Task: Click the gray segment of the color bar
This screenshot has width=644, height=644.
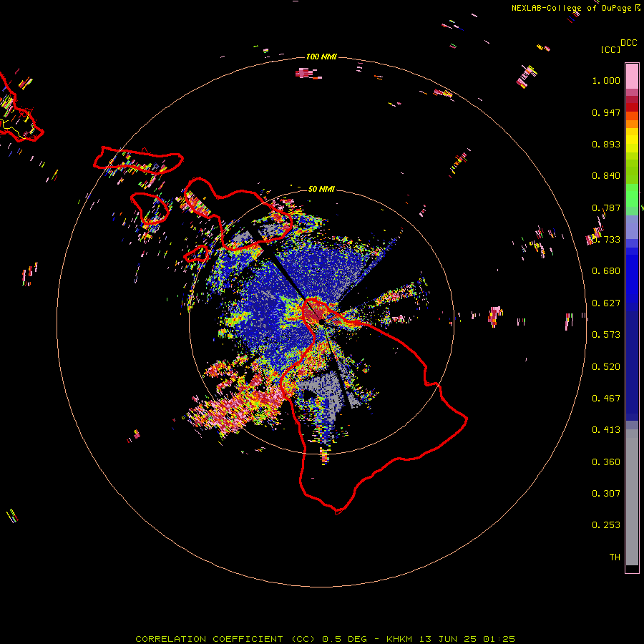Action: click(x=632, y=497)
